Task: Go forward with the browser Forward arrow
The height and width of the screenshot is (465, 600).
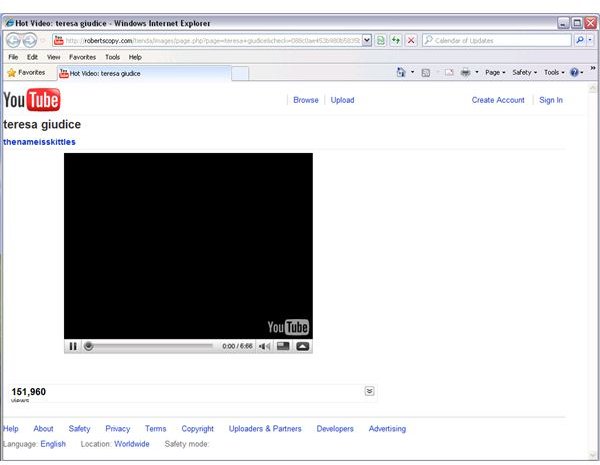Action: pyautogui.click(x=30, y=40)
